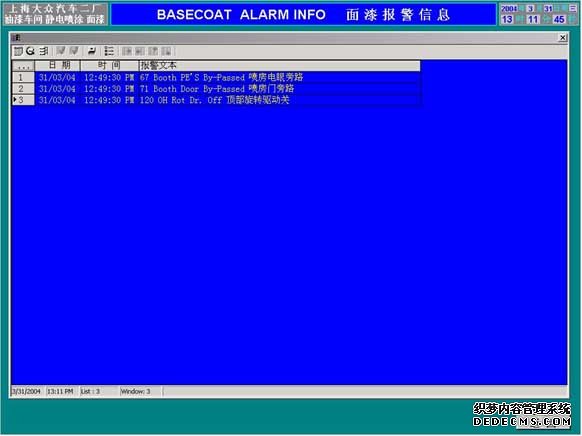Viewport: 582px width, 436px height.
Task: Click the group acknowledgement checkmark icon
Action: pos(74,51)
